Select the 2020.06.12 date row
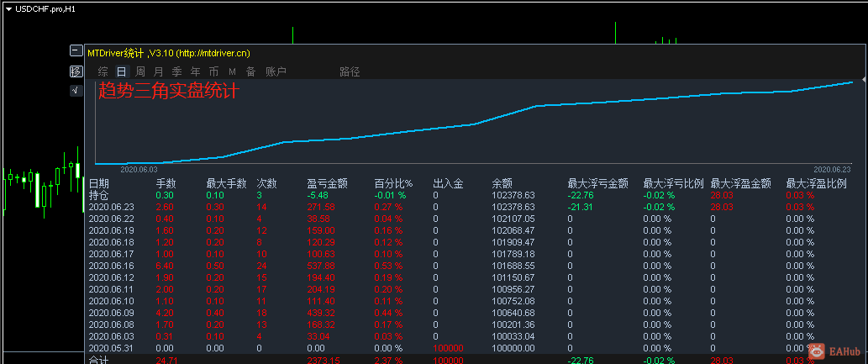868x364 pixels. (112, 277)
